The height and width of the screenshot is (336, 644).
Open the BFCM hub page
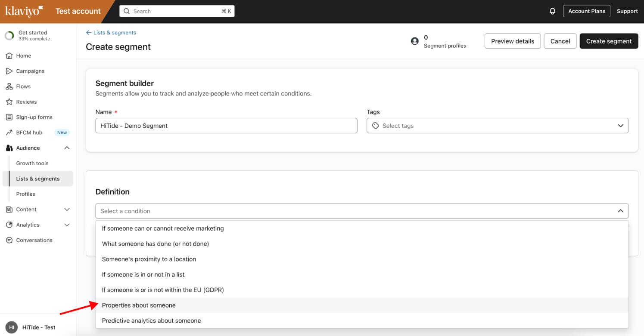29,133
